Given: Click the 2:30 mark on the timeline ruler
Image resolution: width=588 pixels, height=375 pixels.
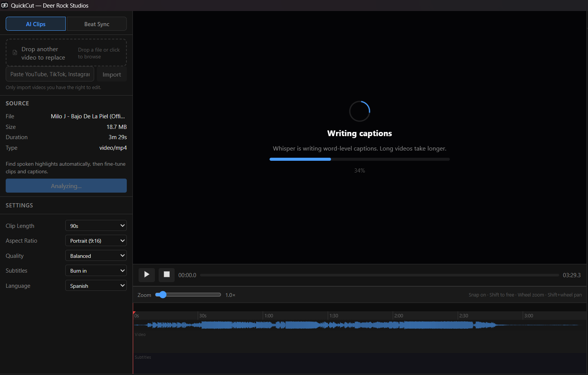Looking at the screenshot, I should coord(463,316).
